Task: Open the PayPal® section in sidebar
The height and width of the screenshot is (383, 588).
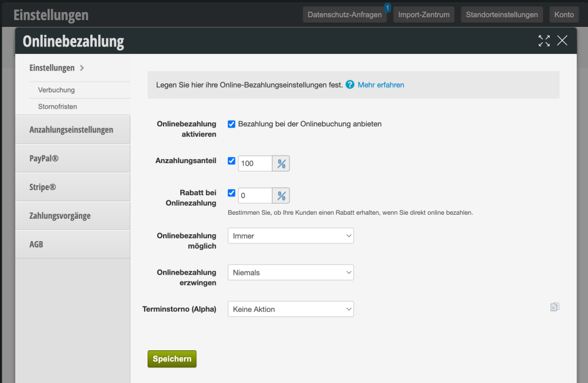Action: tap(73, 158)
